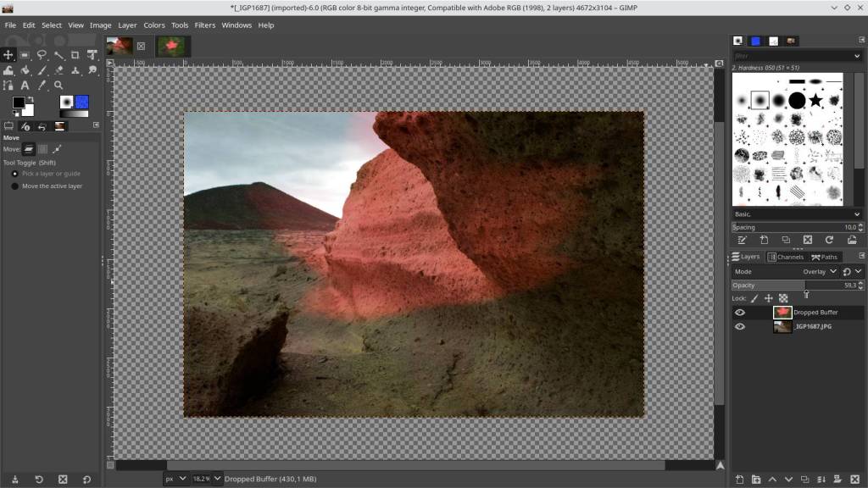Switch to the Paths tab

824,257
